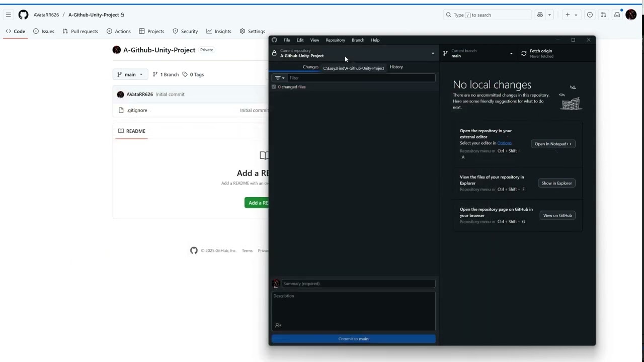Image resolution: width=644 pixels, height=362 pixels.
Task: Switch to Issues tab on GitHub
Action: coord(43,31)
